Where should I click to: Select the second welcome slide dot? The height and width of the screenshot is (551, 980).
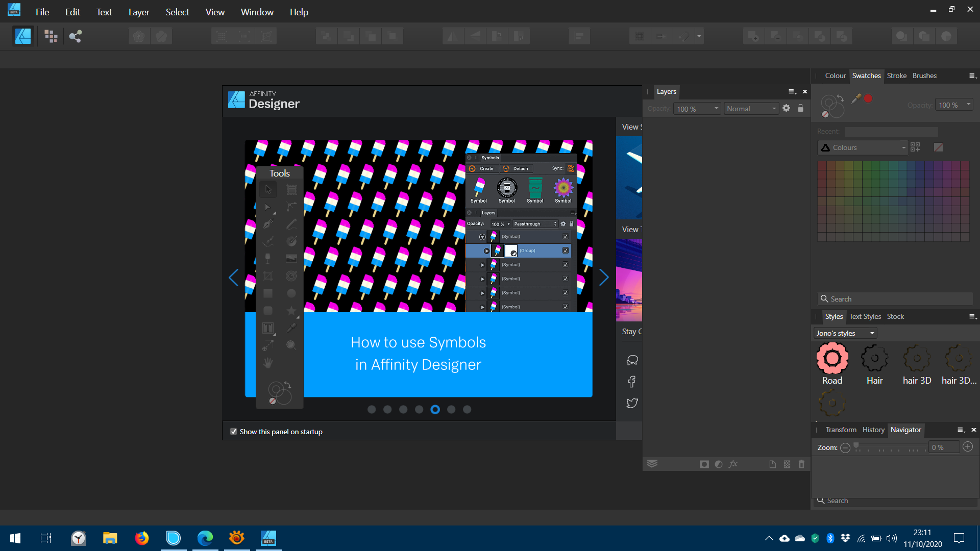tap(387, 410)
